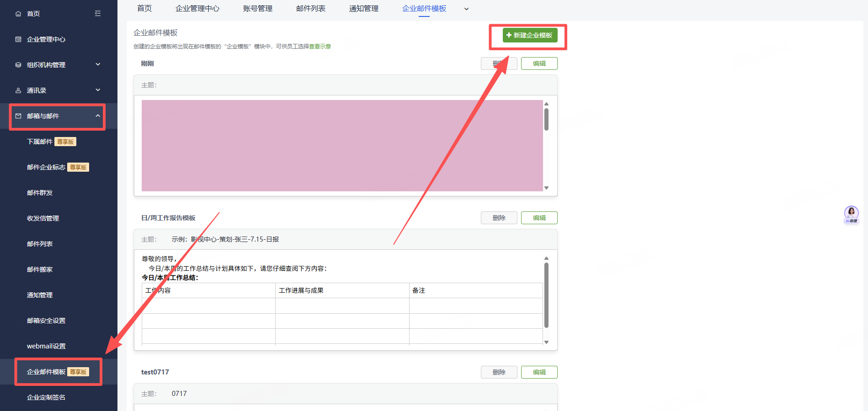Open 邮箱安全设置 in sidebar
The width and height of the screenshot is (868, 411).
point(46,321)
